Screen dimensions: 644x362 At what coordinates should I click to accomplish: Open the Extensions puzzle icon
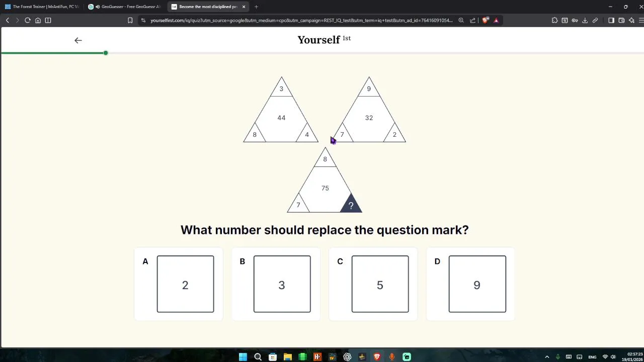(554, 20)
